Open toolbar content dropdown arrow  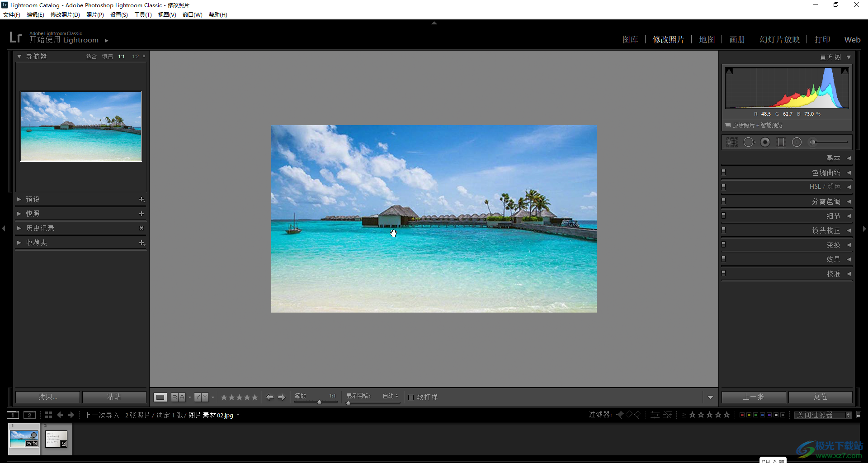click(710, 398)
